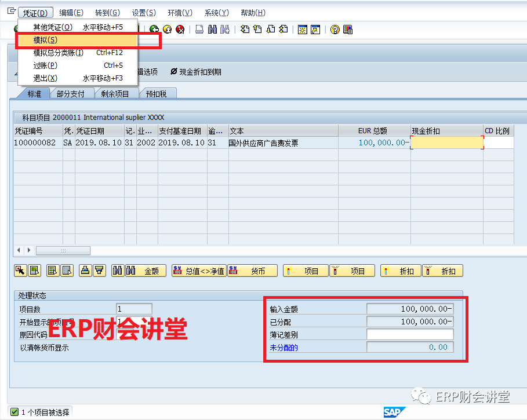Click the 现金折扣 input cell in first row

[x=446, y=143]
